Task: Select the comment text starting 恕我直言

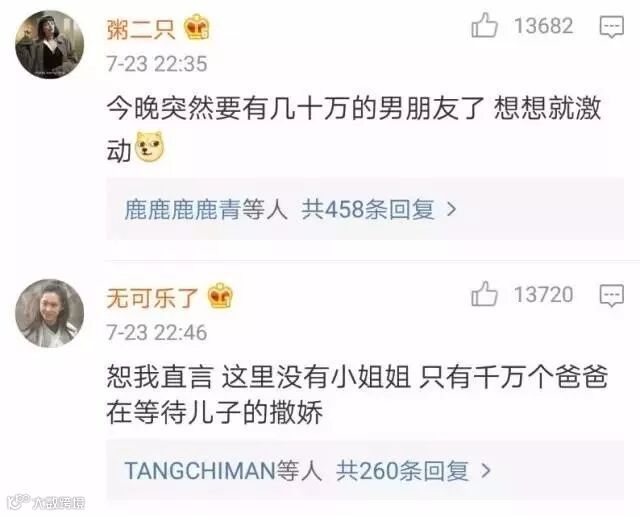Action: point(357,395)
